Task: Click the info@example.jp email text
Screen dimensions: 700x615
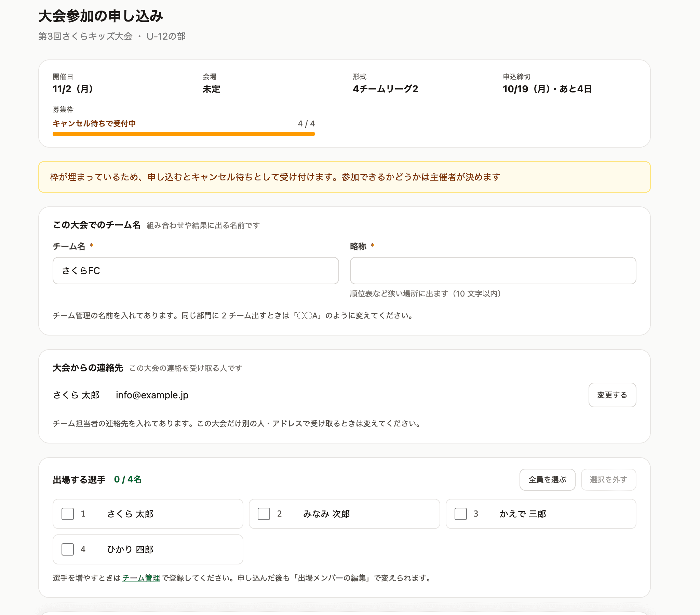Action: [x=152, y=395]
